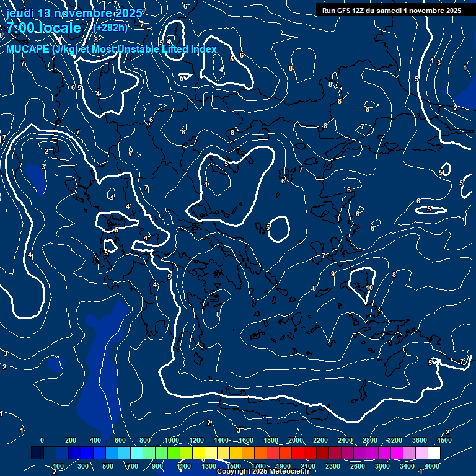The image size is (476, 476).
Task: Click the darkest navy swatch starting the legend
Action: [37, 452]
